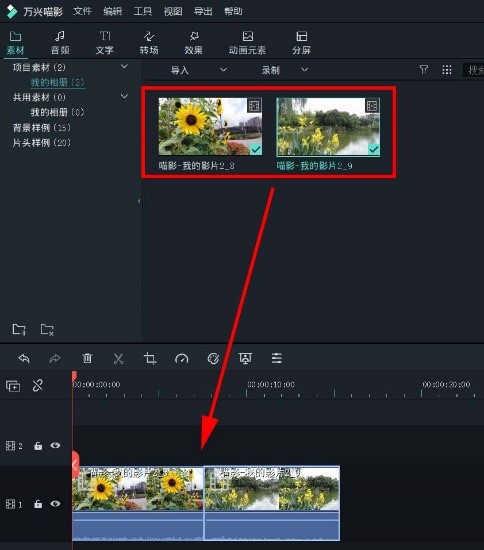Switch to the 素材 media tab
This screenshot has width=484, height=550.
[x=15, y=43]
